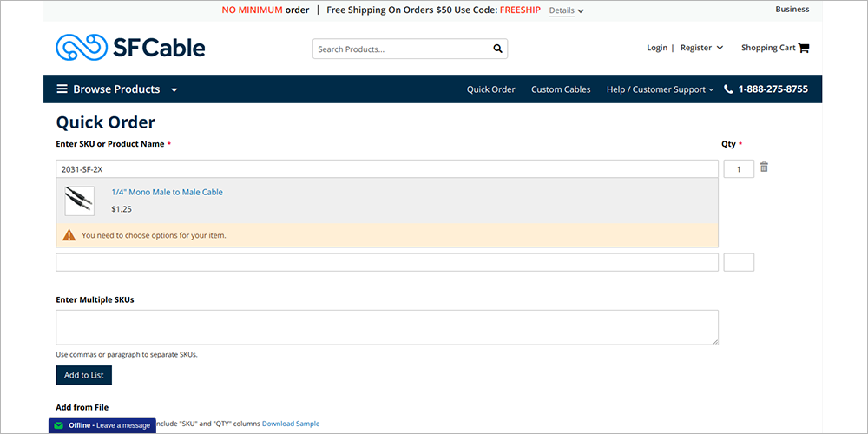The width and height of the screenshot is (868, 434).
Task: Click the search magnifier icon
Action: (497, 49)
